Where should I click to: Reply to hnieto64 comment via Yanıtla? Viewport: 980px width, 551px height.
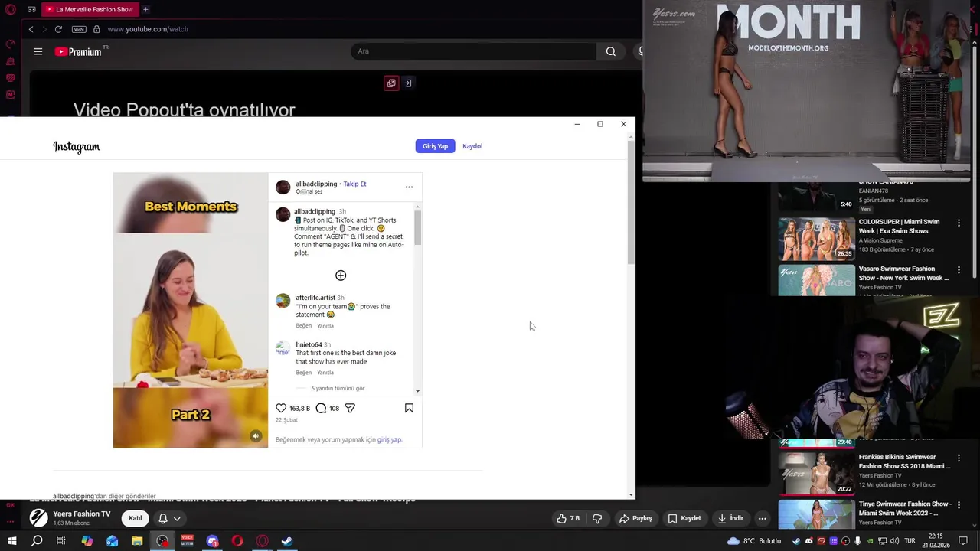pos(325,373)
